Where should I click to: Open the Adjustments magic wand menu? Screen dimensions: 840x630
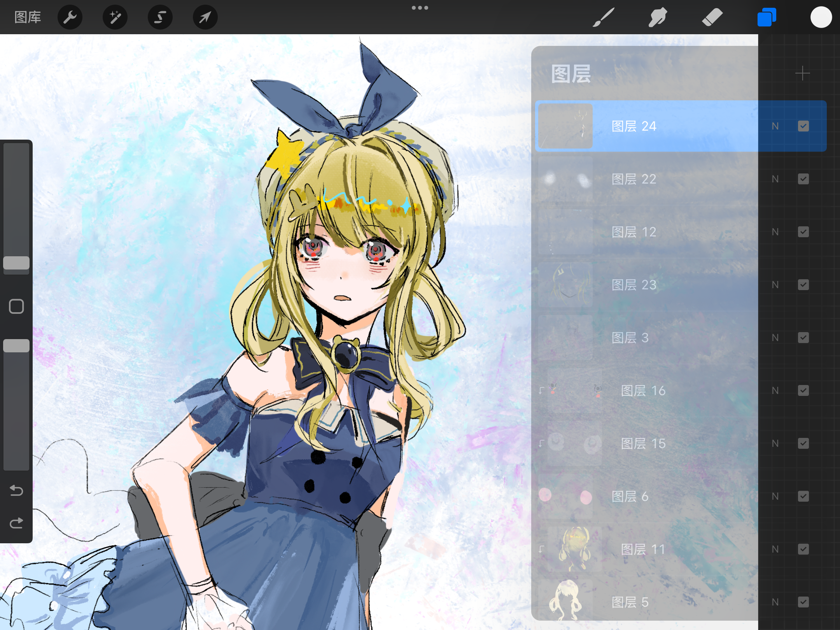coord(115,17)
